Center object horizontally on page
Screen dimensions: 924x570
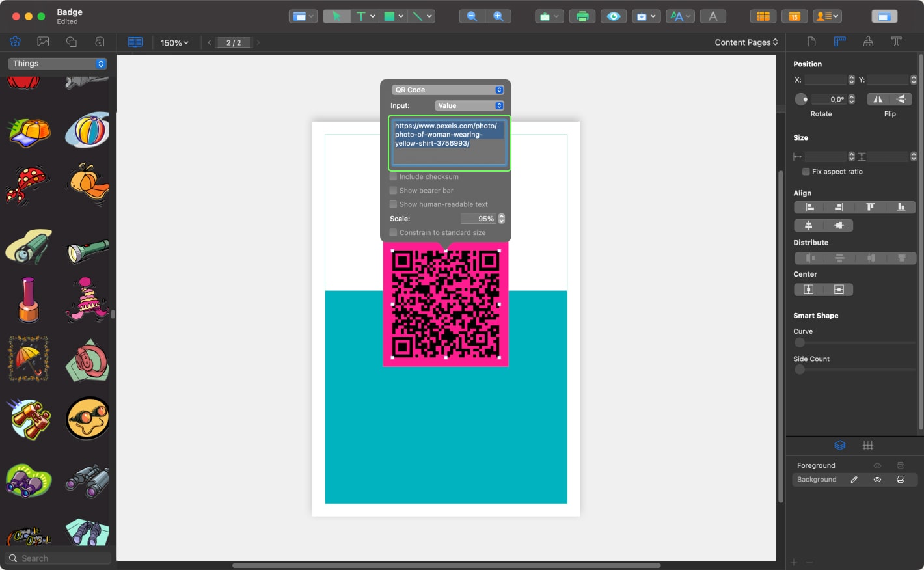pos(808,290)
